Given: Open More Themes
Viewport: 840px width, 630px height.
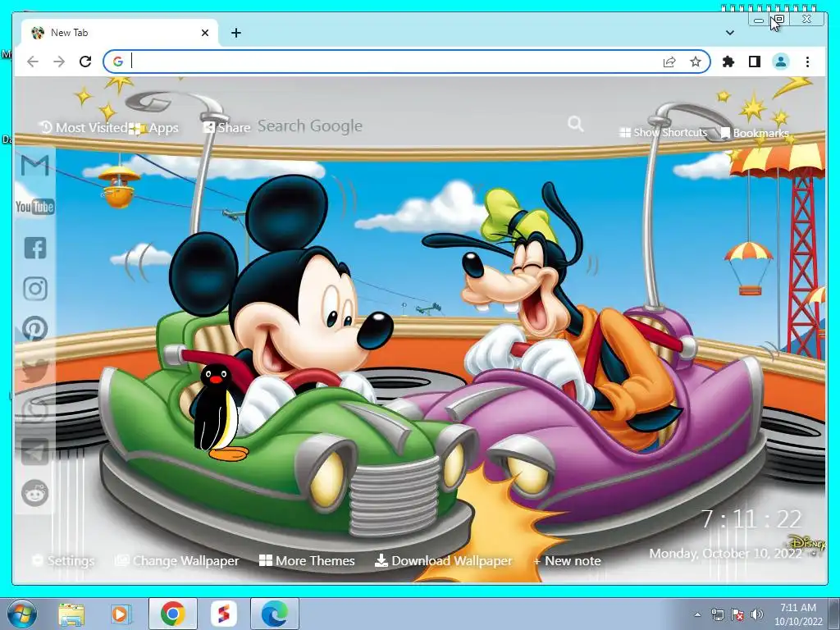Looking at the screenshot, I should tap(307, 561).
